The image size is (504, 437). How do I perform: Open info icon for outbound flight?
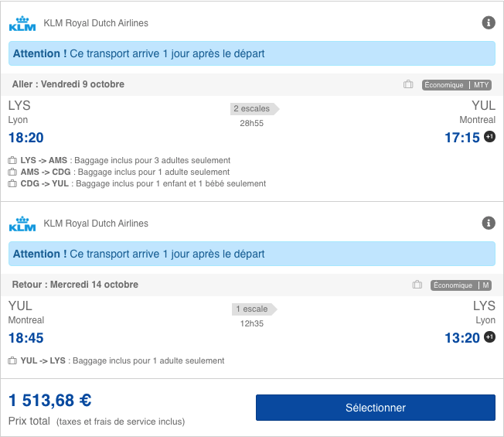tap(489, 23)
